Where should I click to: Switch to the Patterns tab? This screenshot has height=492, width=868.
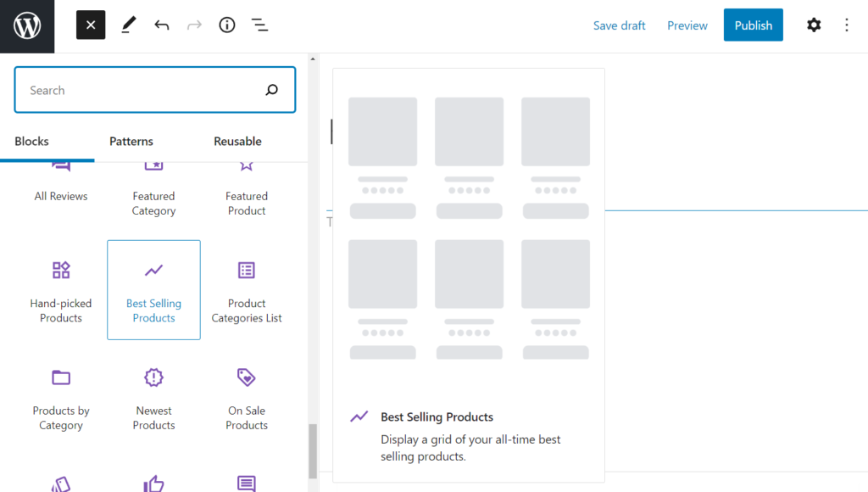(131, 141)
